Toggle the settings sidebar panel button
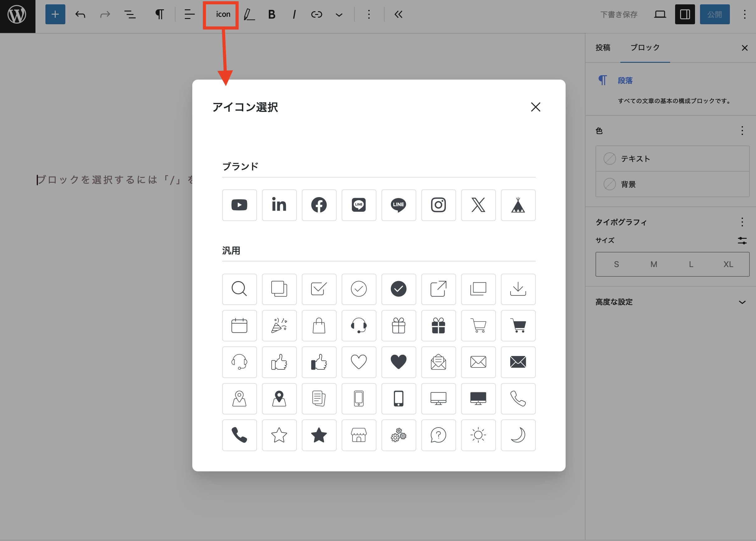 [x=685, y=14]
